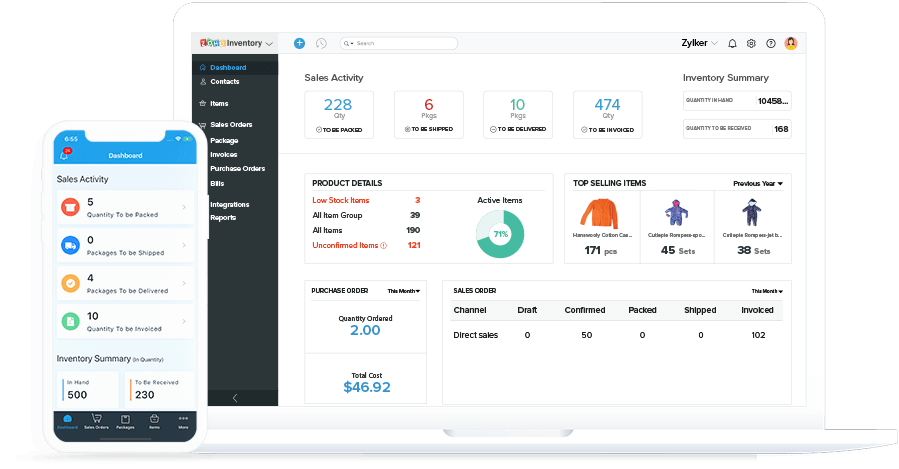
Task: Tap the mobile notification bell with badge
Action: [66, 155]
